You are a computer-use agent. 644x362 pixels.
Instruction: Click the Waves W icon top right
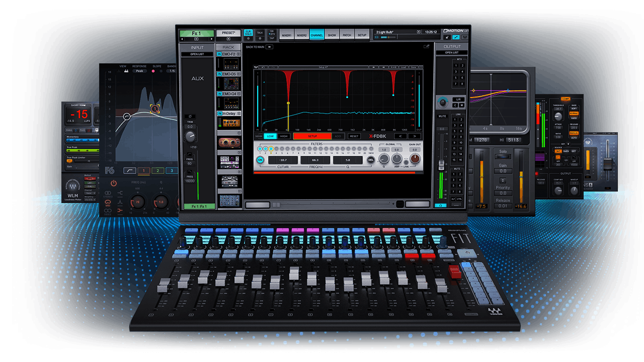pos(465,37)
